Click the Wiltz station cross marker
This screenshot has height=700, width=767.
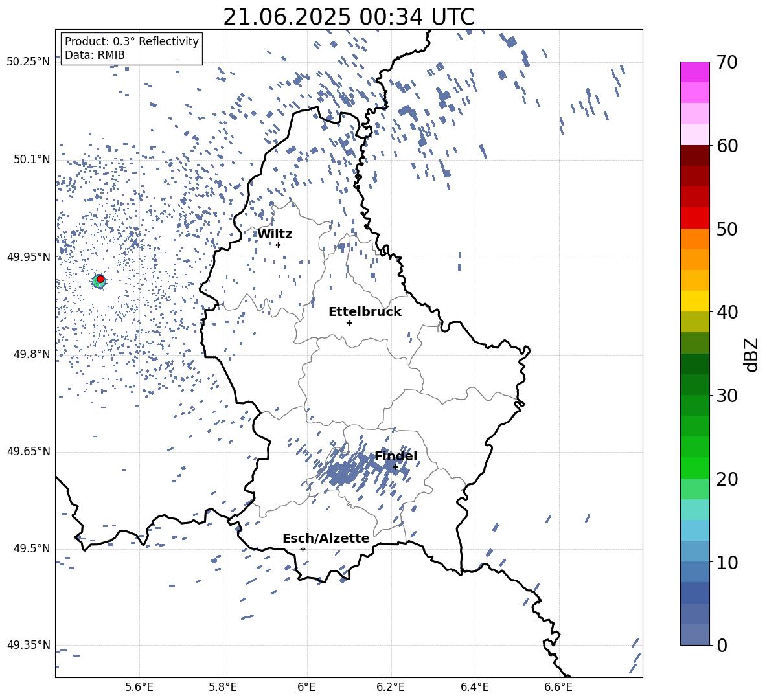[279, 245]
